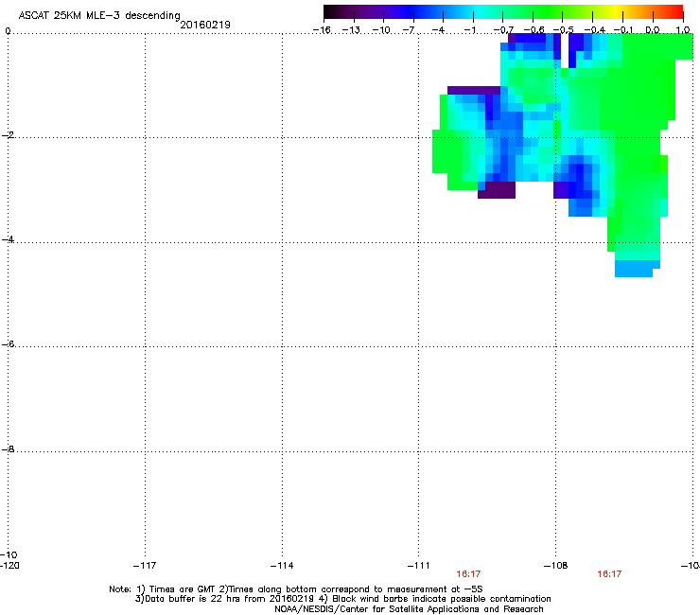Click the colorbar's -4 tick label
The image size is (700, 615).
click(438, 30)
